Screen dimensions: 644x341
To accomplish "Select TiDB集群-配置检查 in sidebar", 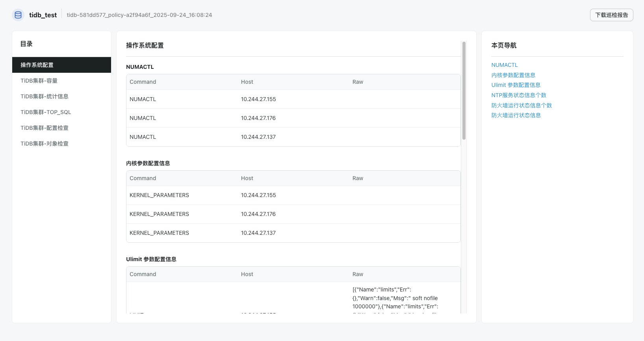I will (x=45, y=128).
